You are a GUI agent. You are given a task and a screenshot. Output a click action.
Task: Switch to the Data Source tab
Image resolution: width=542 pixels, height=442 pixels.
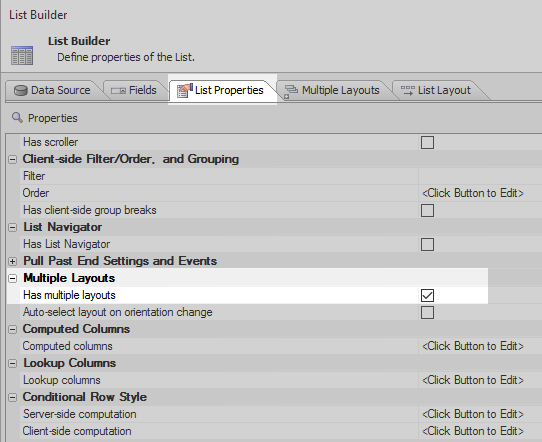pos(53,91)
